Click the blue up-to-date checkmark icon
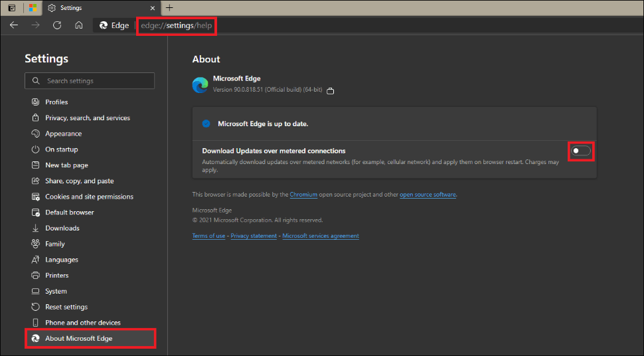The image size is (644, 356). (206, 124)
